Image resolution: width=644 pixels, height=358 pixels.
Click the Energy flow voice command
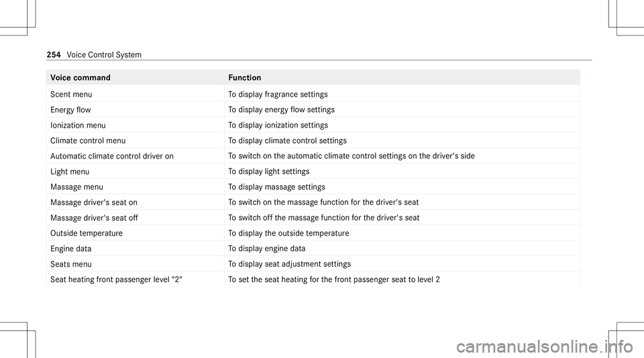pos(70,109)
